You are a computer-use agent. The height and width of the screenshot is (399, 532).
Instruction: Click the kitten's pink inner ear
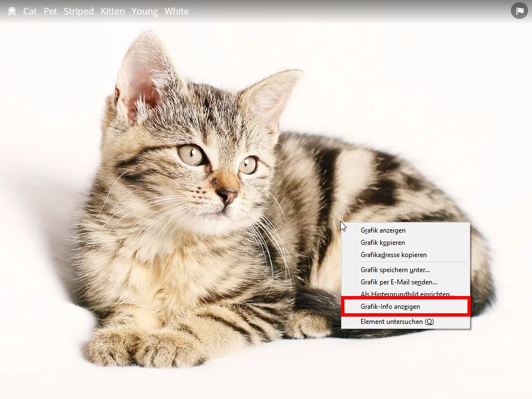(x=136, y=89)
